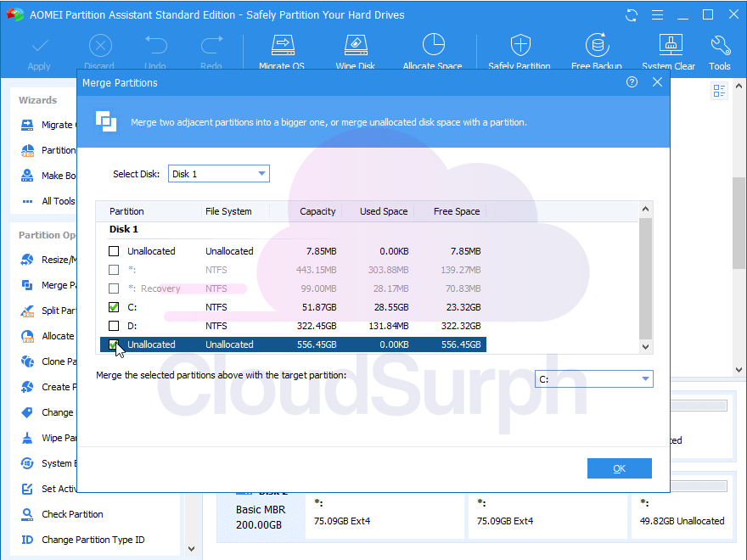The height and width of the screenshot is (560, 747).
Task: Toggle the 443.15MB NTFS partition checkbox
Action: coord(114,270)
